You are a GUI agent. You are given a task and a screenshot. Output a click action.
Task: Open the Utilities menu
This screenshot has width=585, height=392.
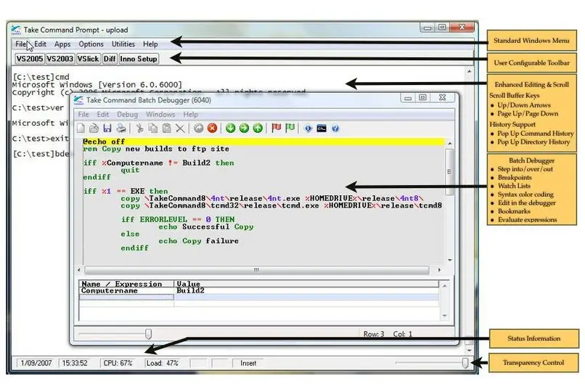[x=123, y=44]
